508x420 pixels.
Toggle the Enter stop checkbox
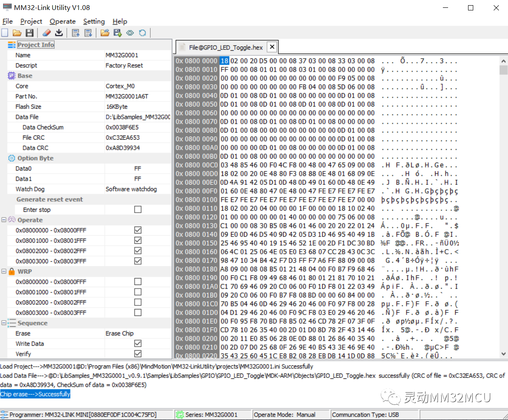pos(138,210)
